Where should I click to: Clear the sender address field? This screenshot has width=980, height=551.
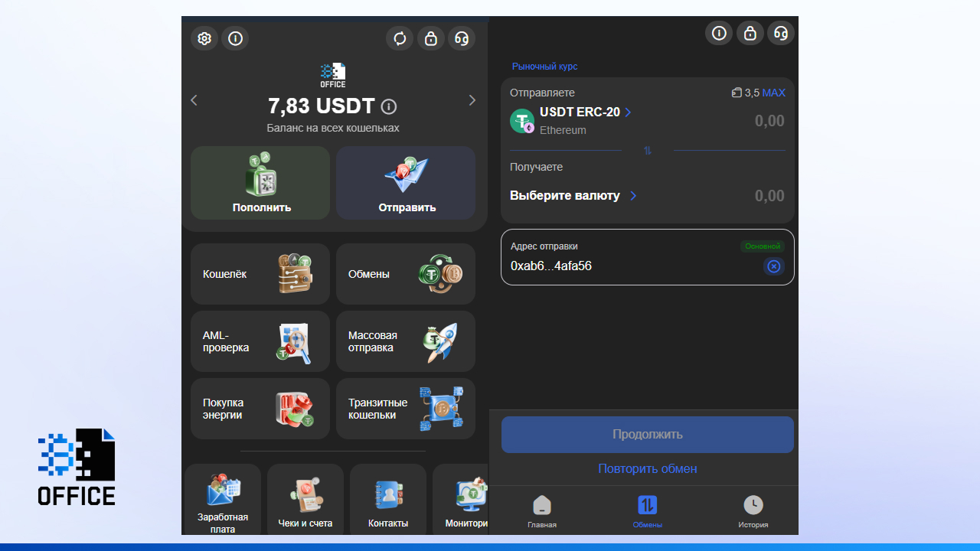pos(773,266)
